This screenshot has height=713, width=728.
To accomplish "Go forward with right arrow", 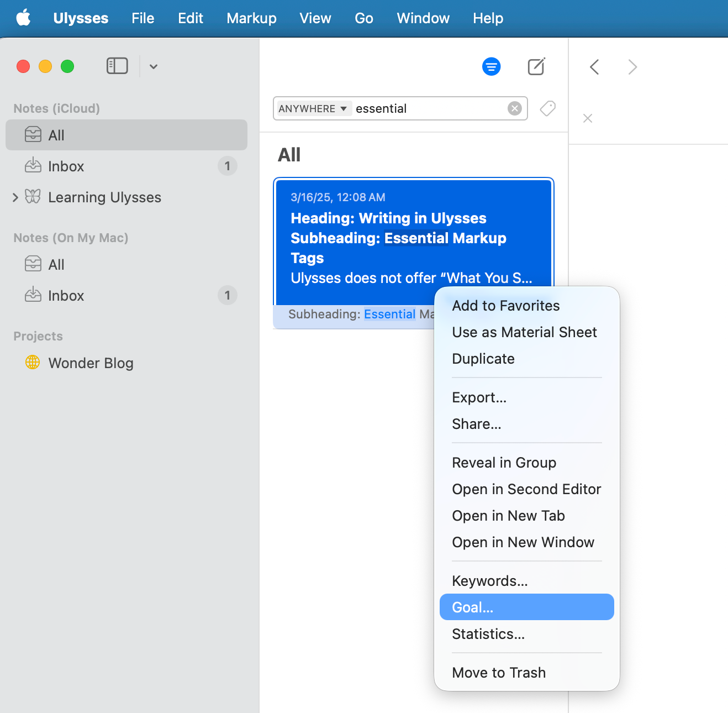I will 632,67.
